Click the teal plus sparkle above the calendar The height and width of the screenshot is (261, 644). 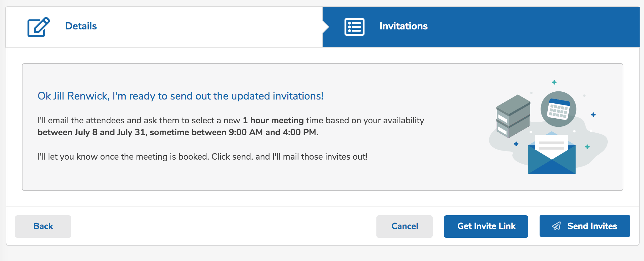pos(554,82)
